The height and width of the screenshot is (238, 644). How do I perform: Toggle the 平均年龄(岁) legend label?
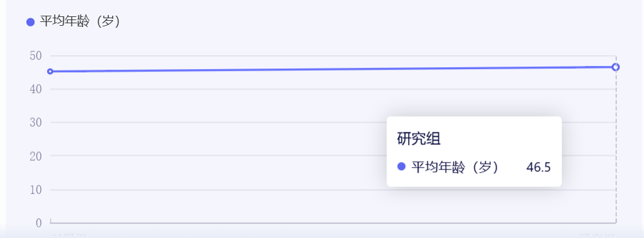[x=80, y=22]
